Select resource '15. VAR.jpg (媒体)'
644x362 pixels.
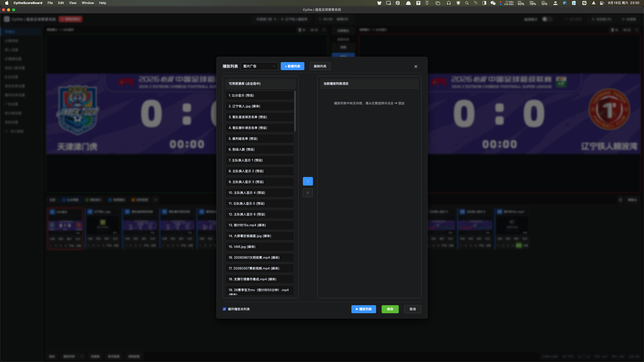[260, 247]
